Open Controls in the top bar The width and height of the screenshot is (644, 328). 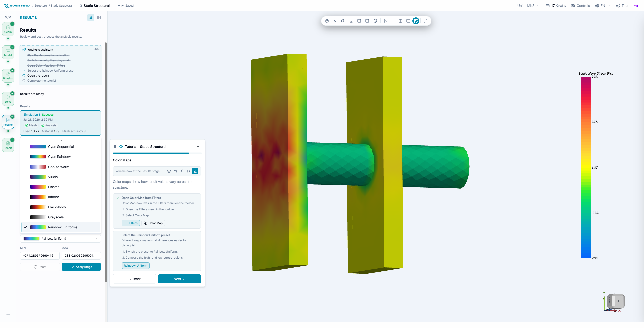click(x=580, y=6)
